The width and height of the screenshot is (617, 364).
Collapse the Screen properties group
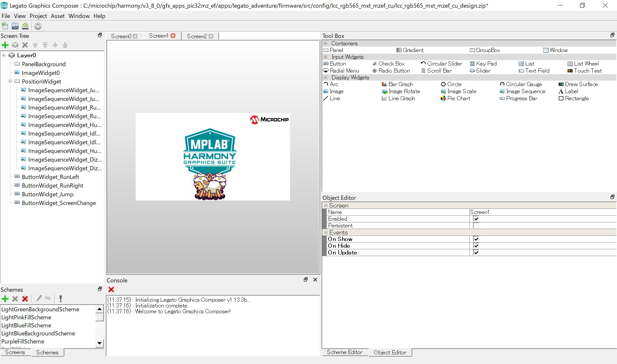click(x=326, y=205)
